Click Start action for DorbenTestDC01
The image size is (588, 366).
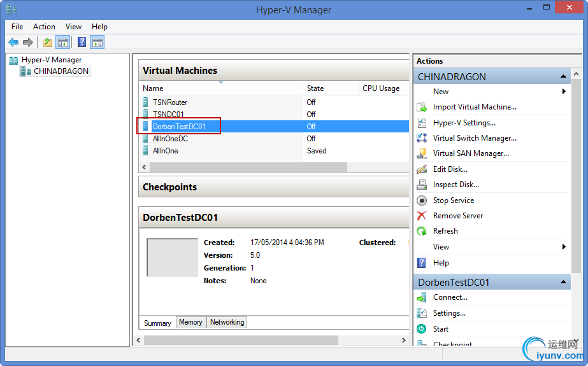pyautogui.click(x=441, y=329)
